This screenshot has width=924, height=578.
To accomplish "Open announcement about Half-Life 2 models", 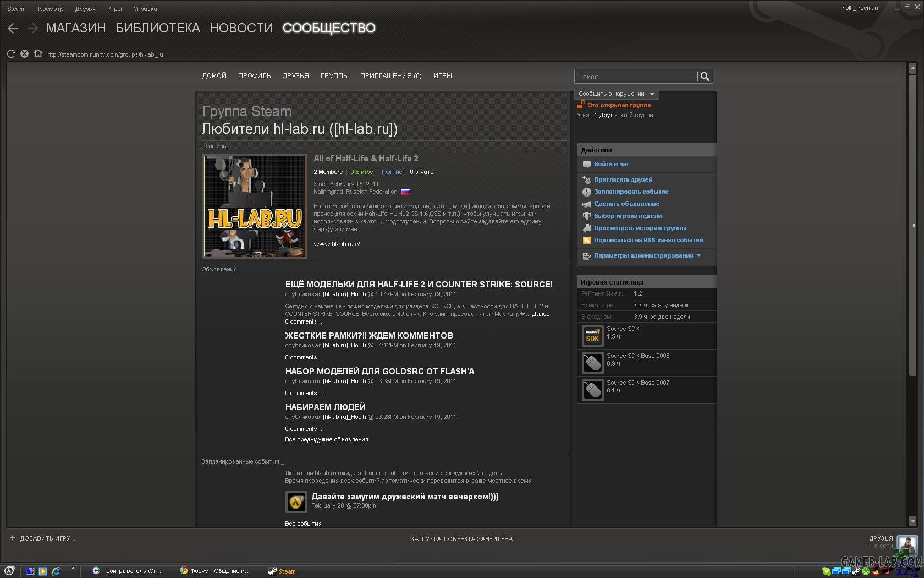I will [x=419, y=285].
